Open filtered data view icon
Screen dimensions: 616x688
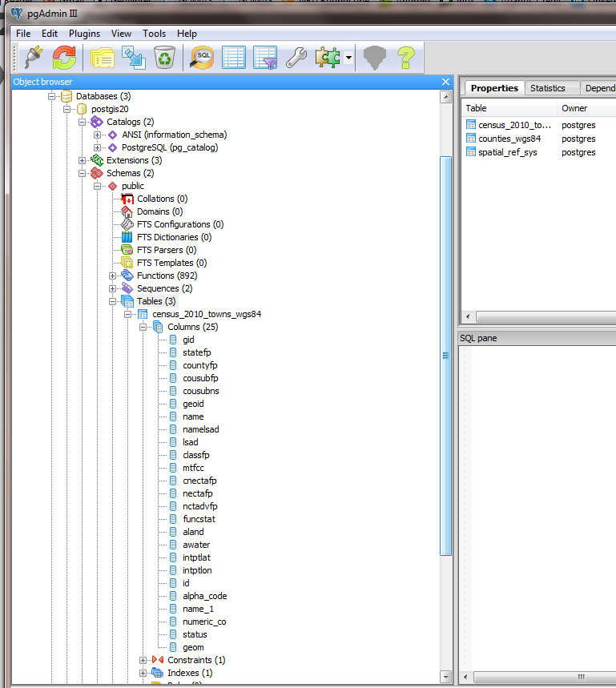pos(265,58)
